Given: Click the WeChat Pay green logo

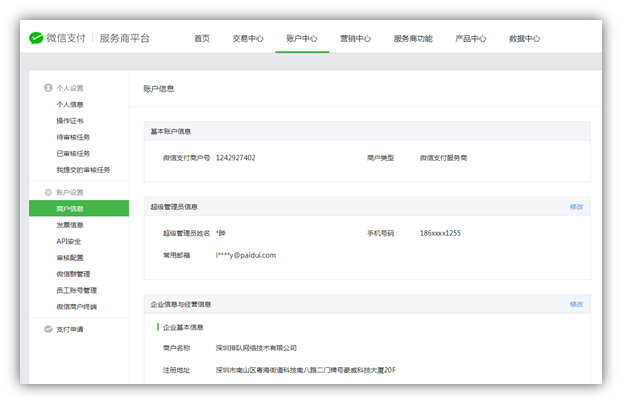Looking at the screenshot, I should point(36,38).
